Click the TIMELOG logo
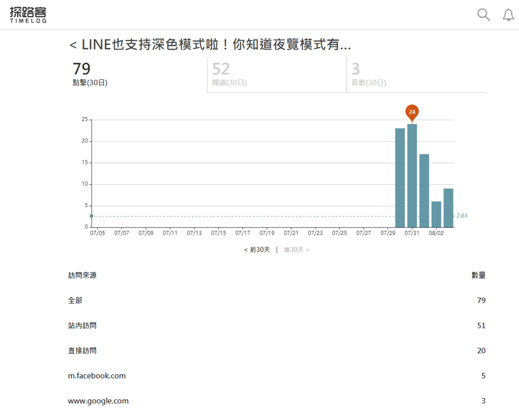The height and width of the screenshot is (420, 519). pos(28,15)
